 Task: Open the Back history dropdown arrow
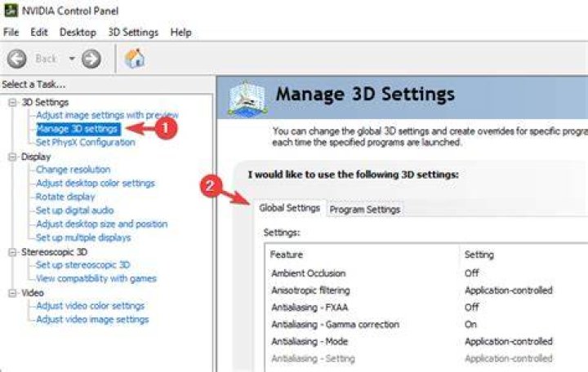[72, 59]
